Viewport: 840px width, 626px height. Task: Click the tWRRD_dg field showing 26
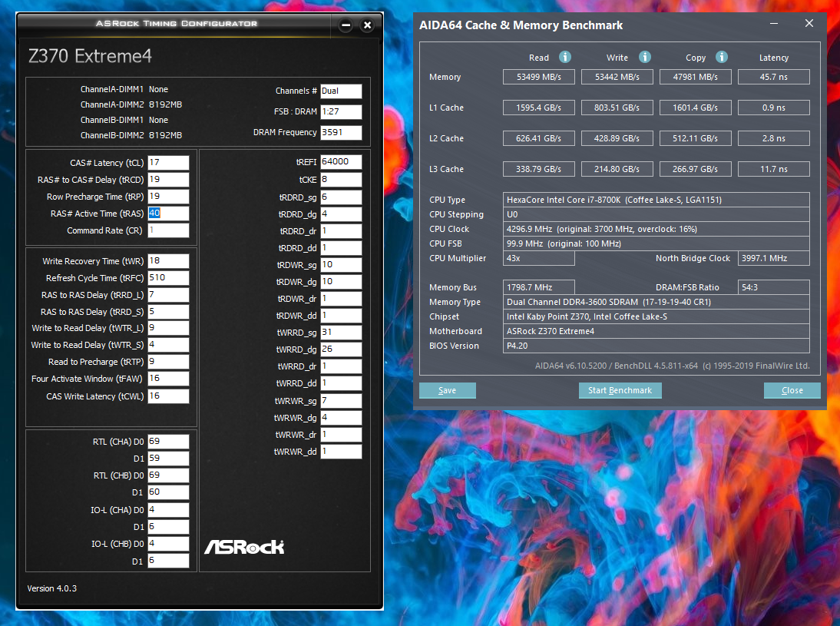pos(341,349)
